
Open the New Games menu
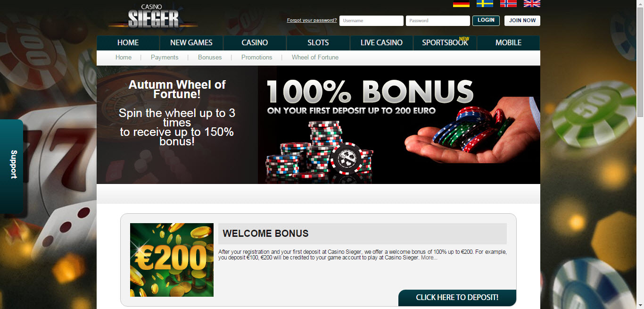click(x=191, y=42)
